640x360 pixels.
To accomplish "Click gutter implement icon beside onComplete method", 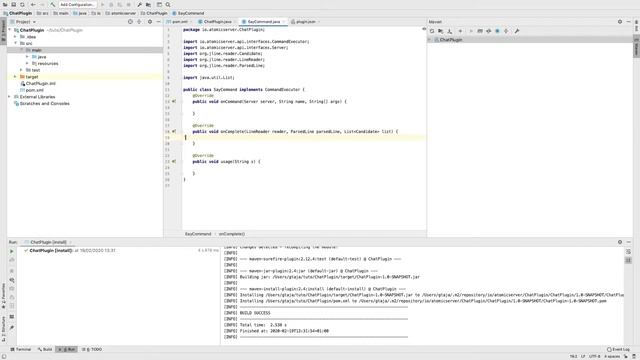I will (174, 131).
